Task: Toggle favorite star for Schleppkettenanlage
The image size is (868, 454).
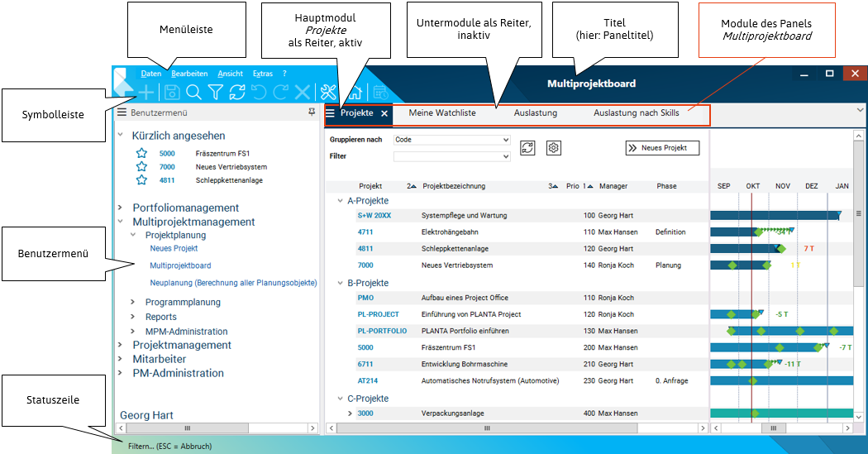Action: tap(141, 180)
